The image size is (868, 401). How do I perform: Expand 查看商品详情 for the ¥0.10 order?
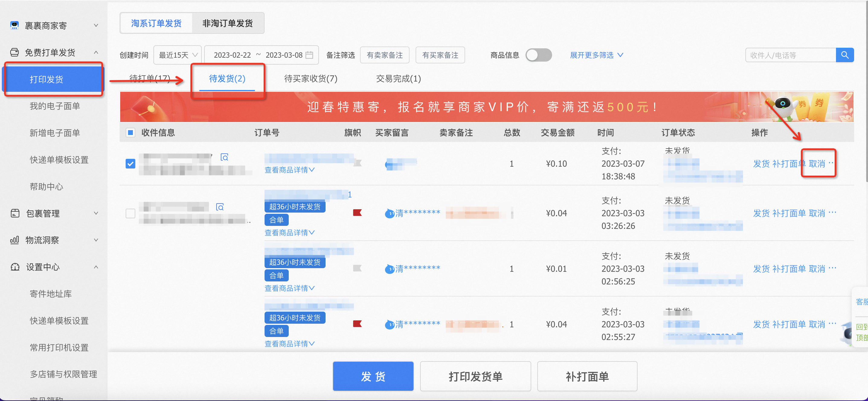(289, 170)
